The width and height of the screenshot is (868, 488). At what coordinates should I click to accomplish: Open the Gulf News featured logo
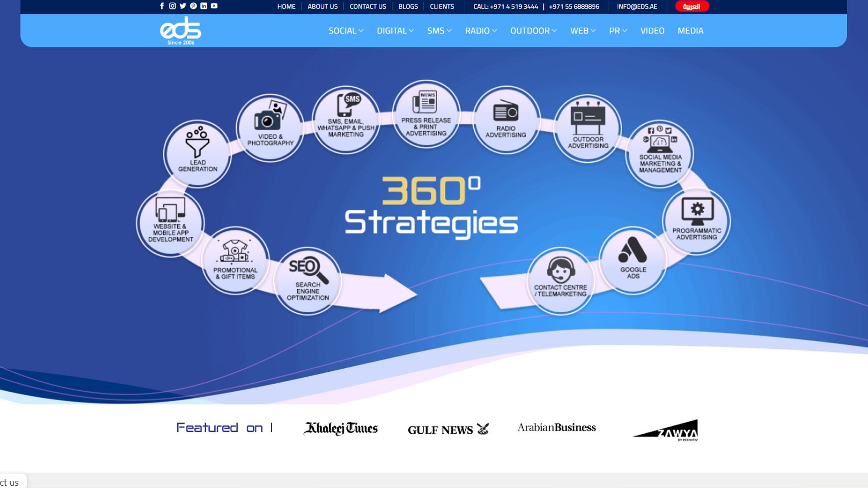[448, 429]
